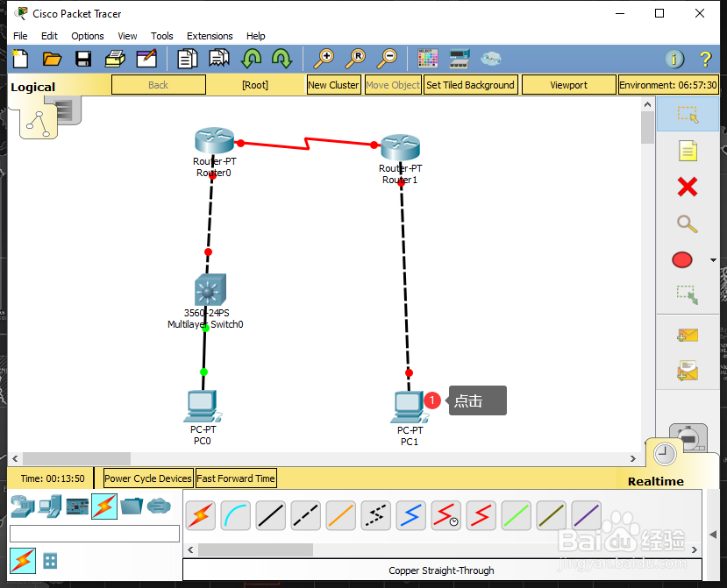The width and height of the screenshot is (727, 588).
Task: Zoom out with minus magnifier
Action: tap(387, 59)
